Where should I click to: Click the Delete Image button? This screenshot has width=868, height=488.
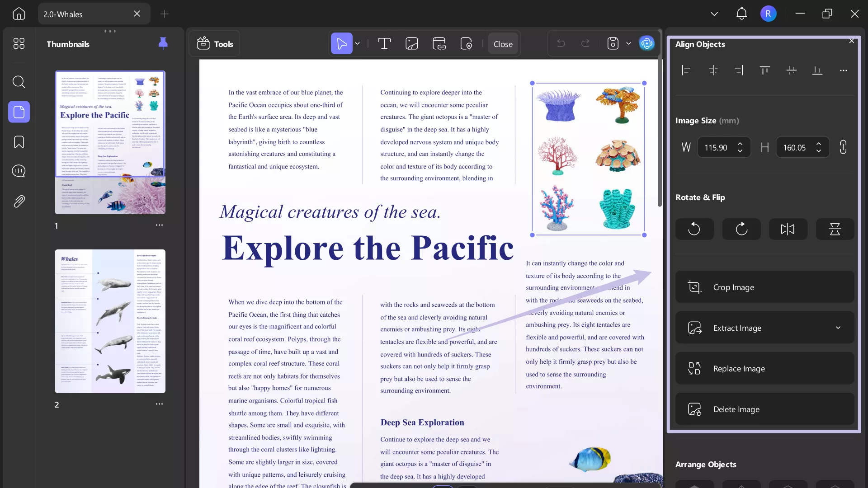coord(764,409)
